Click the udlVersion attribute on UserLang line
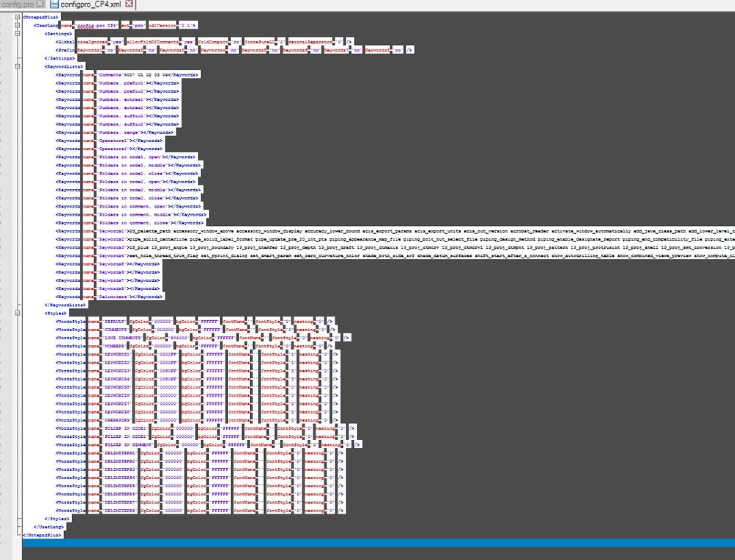The height and width of the screenshot is (560, 735). pos(162,25)
